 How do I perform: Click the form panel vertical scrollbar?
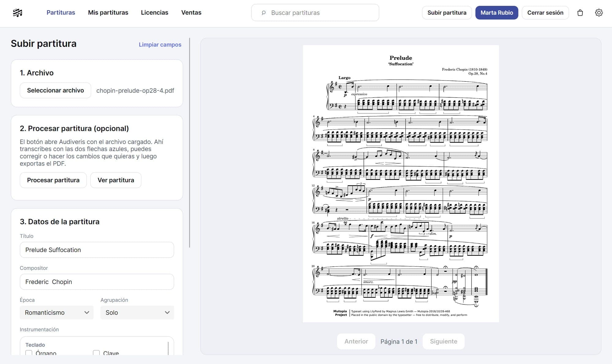(x=190, y=143)
